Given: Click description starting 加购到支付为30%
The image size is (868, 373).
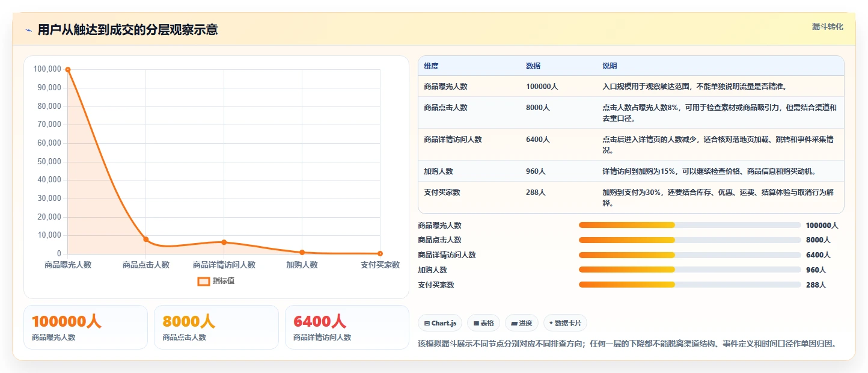Looking at the screenshot, I should coord(718,198).
